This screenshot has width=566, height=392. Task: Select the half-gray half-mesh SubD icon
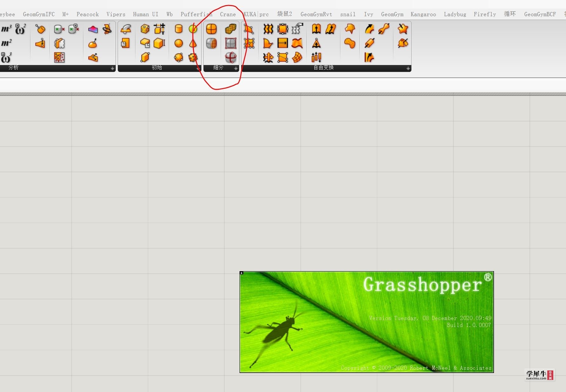(x=211, y=43)
